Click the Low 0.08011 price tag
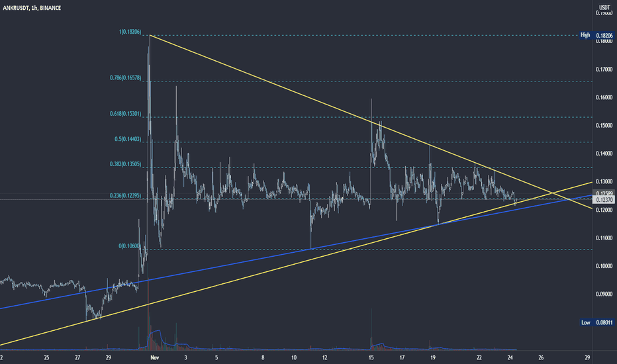The height and width of the screenshot is (364, 617). click(596, 322)
